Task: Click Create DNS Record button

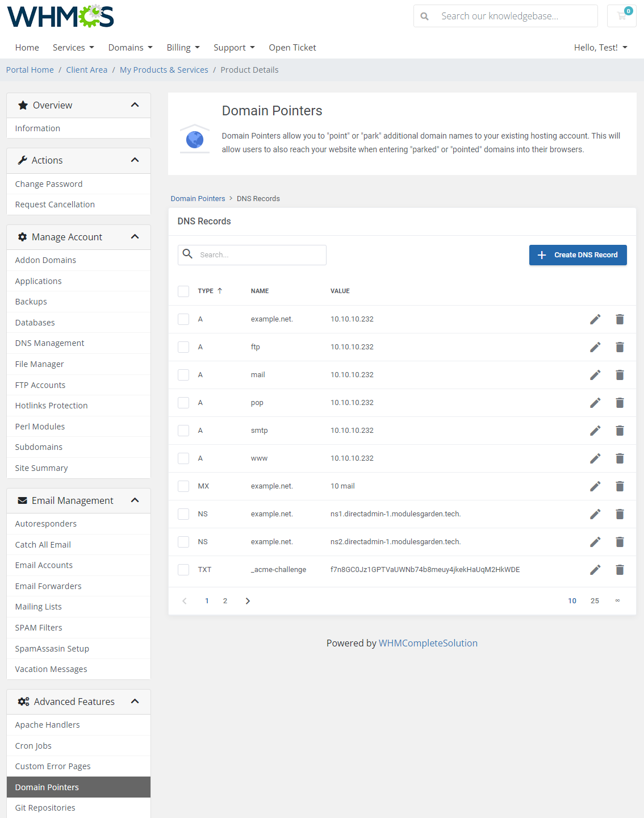Action: (x=578, y=255)
